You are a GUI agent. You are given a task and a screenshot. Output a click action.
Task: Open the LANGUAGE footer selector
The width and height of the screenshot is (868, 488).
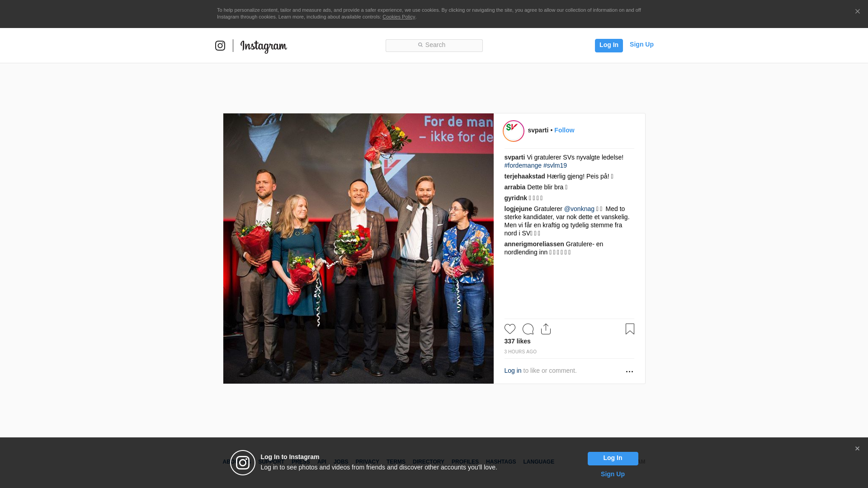pyautogui.click(x=538, y=462)
